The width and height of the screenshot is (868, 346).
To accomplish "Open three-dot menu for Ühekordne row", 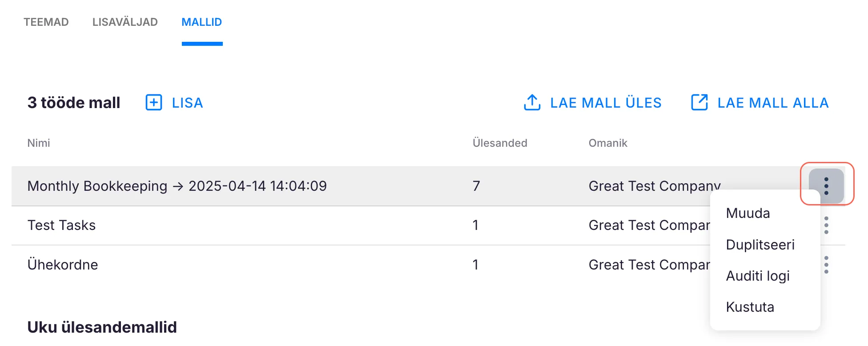I will point(826,265).
